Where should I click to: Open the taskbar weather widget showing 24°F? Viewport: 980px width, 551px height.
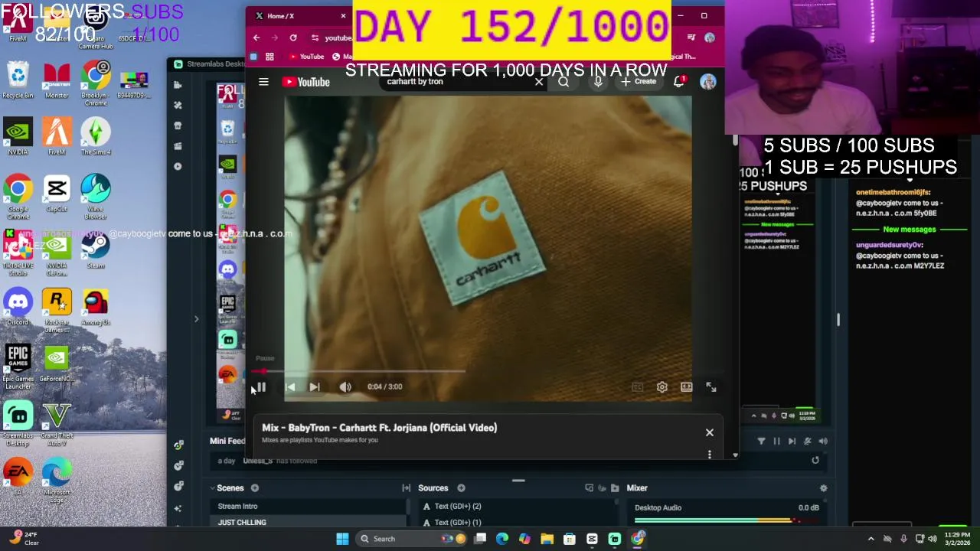pyautogui.click(x=23, y=539)
